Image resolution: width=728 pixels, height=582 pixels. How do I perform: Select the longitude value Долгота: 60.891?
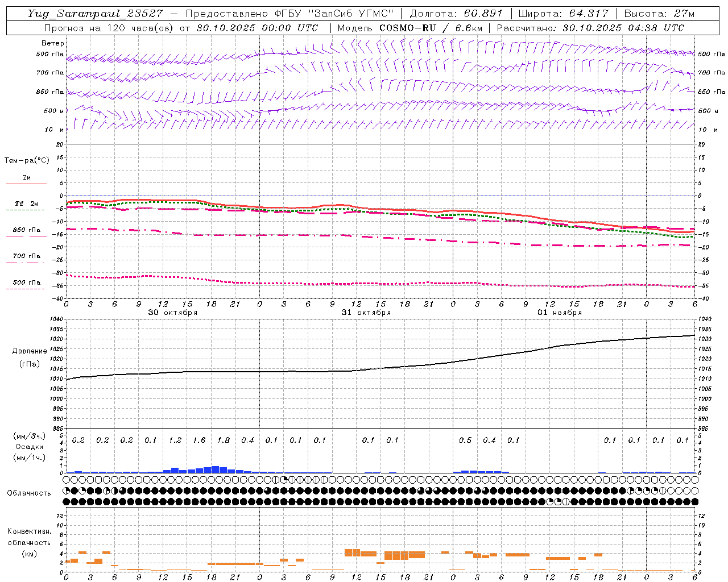[x=456, y=14]
